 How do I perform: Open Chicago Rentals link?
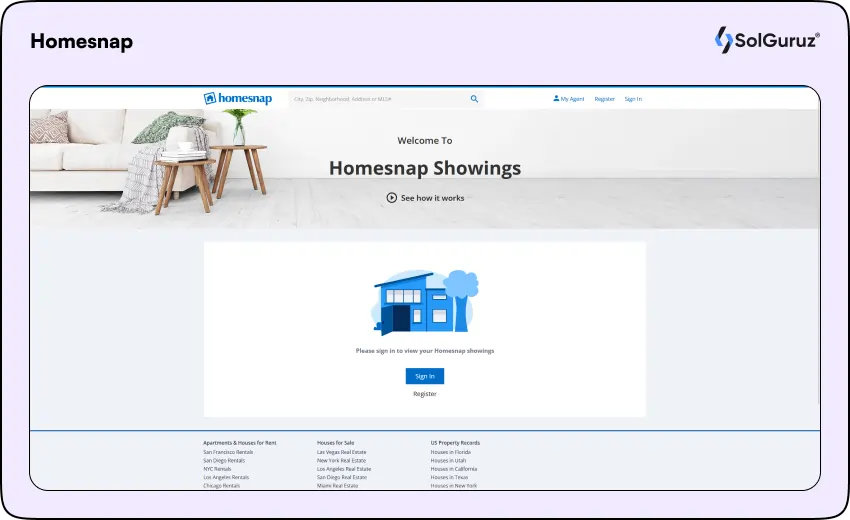tap(222, 486)
